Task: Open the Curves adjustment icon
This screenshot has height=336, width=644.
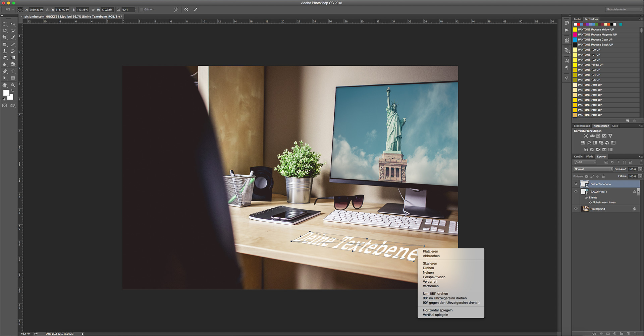Action: 598,136
